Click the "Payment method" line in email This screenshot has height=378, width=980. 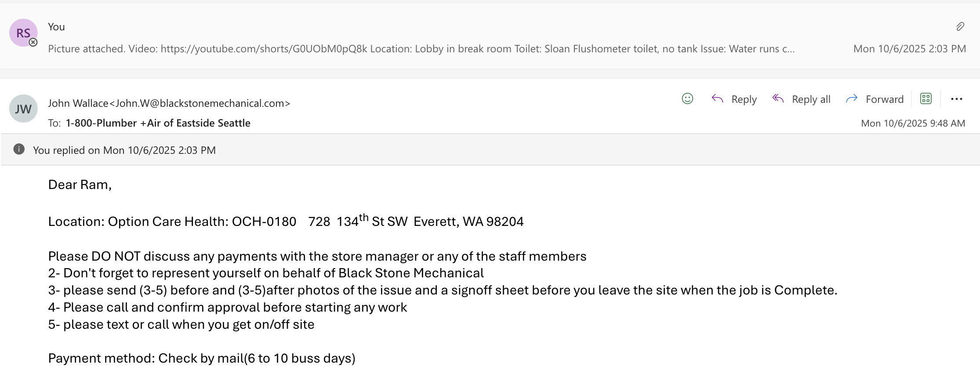pos(202,358)
